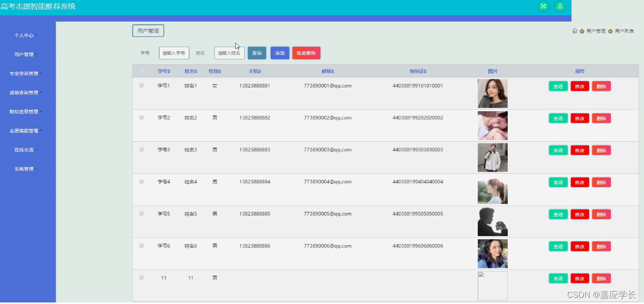Sort table by 学号 column arrows
Image resolution: width=644 pixels, height=304 pixels.
[169, 71]
